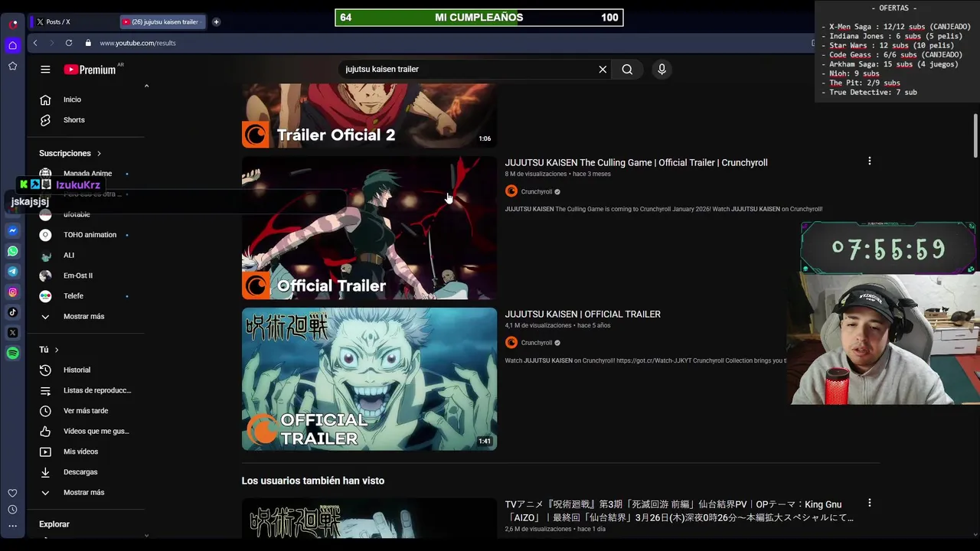
Task: Go back in browser history
Action: 35,43
